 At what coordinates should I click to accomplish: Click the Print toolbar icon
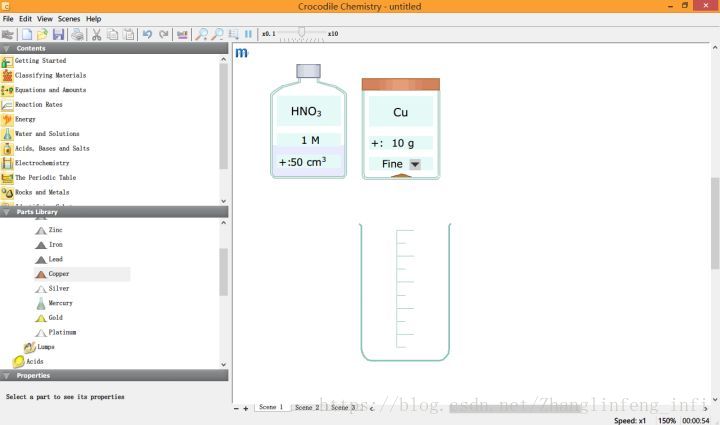[77, 34]
